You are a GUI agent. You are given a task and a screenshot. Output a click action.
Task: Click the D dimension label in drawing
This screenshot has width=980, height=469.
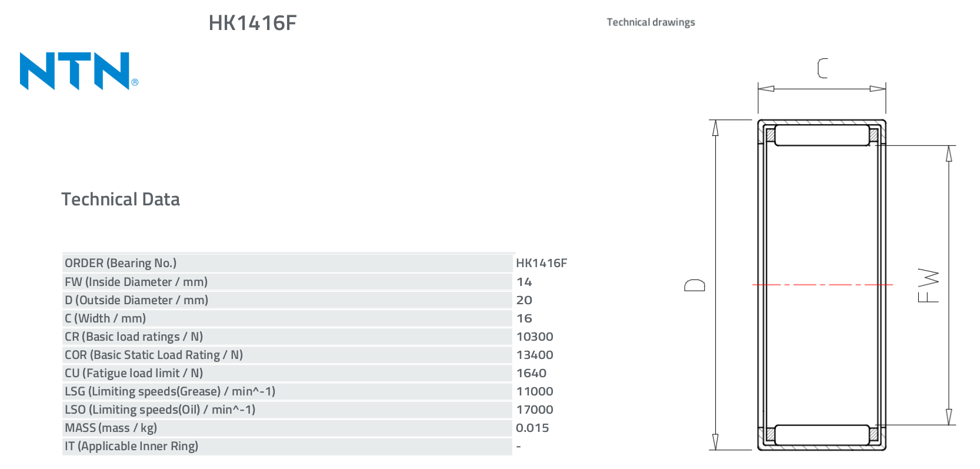695,285
